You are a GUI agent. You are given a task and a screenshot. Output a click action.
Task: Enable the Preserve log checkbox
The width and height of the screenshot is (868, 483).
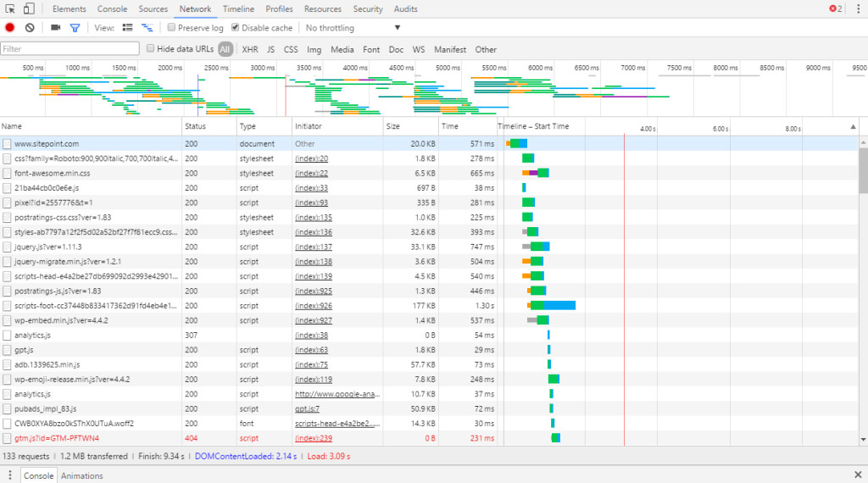171,28
